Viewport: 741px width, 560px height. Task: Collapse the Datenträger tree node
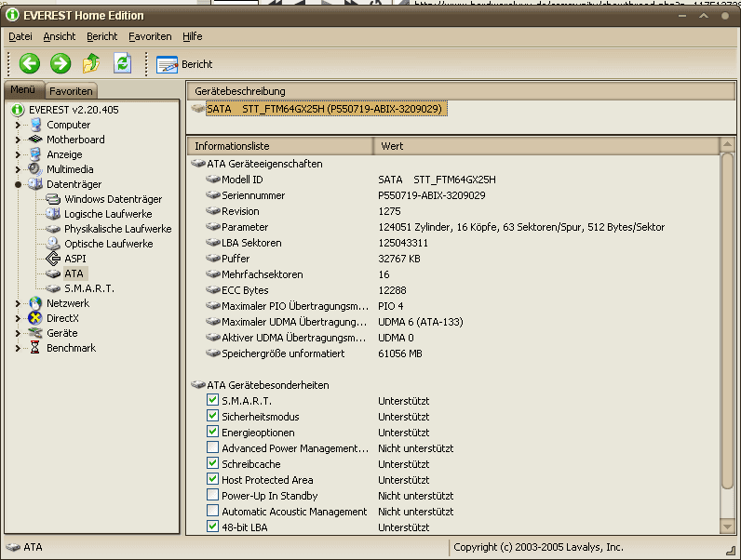tap(18, 184)
